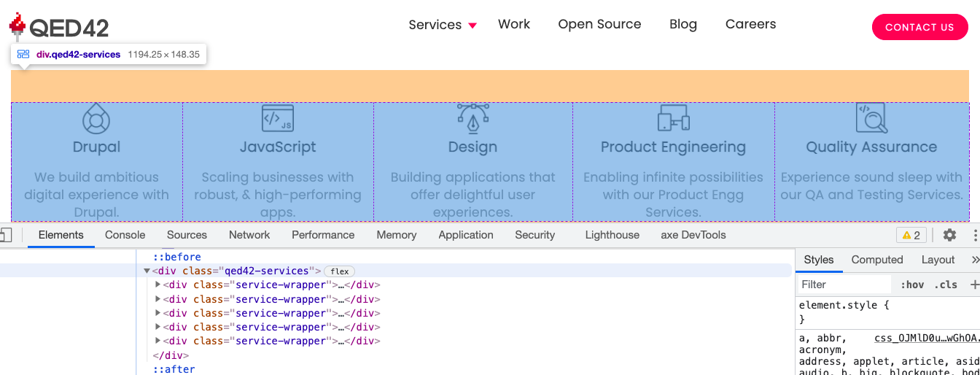
Task: Expand the fifth service-wrapper div
Action: (x=158, y=341)
